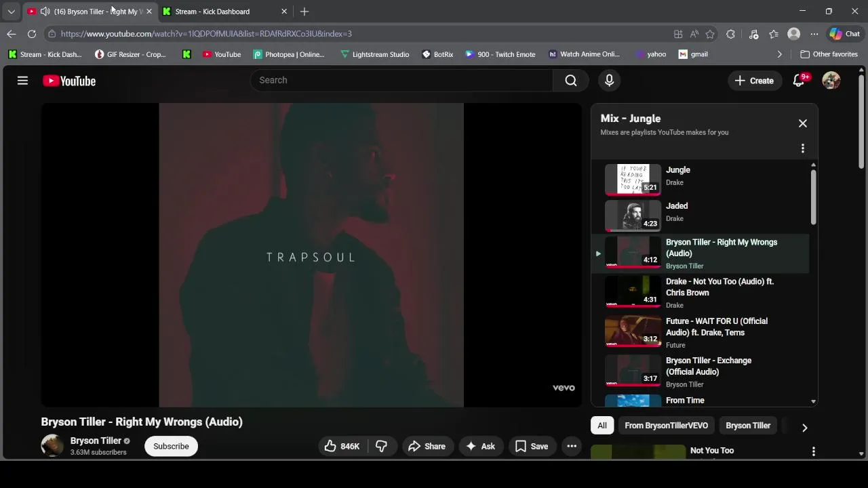
Task: Play Jaded by Drake from playlist
Action: click(x=700, y=215)
